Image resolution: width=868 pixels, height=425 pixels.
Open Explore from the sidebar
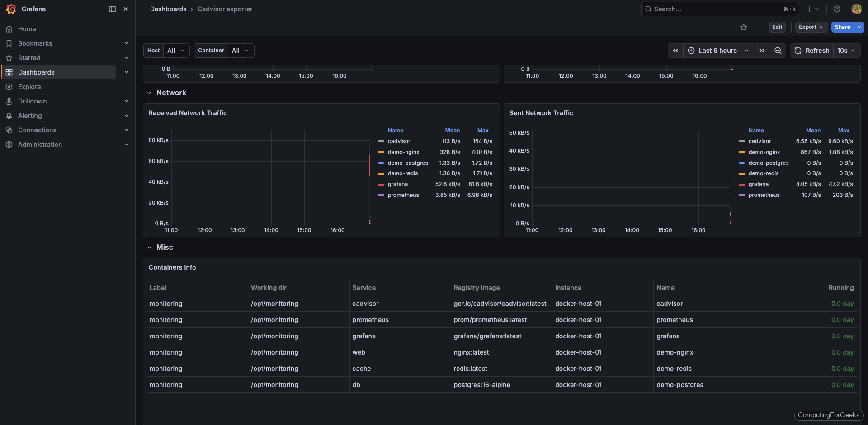tap(30, 87)
